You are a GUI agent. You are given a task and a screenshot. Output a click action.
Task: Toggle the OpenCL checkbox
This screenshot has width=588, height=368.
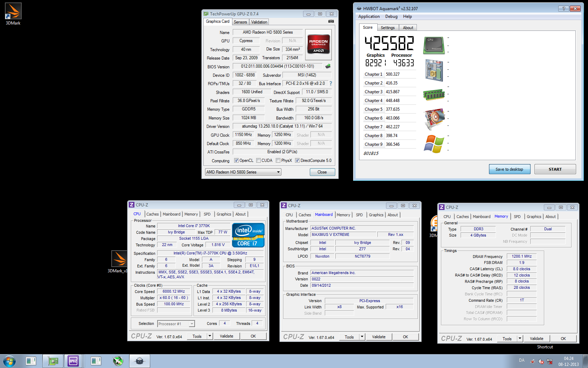tap(236, 161)
